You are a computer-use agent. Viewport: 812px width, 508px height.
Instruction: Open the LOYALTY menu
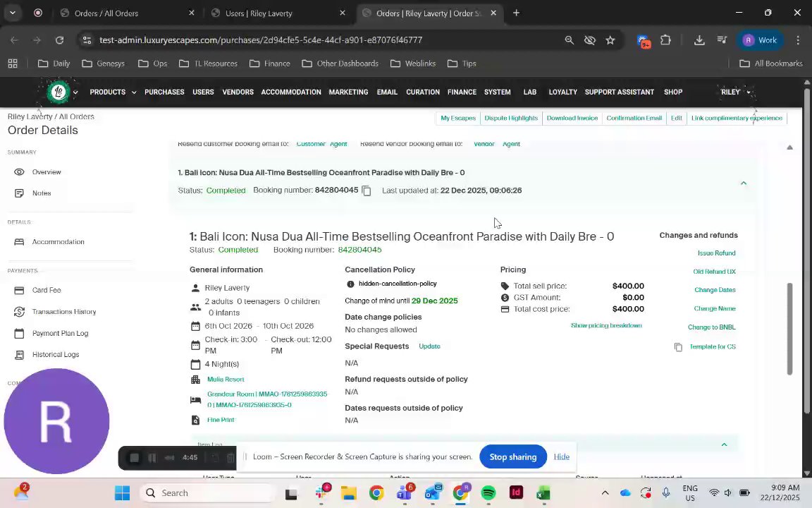click(x=563, y=92)
